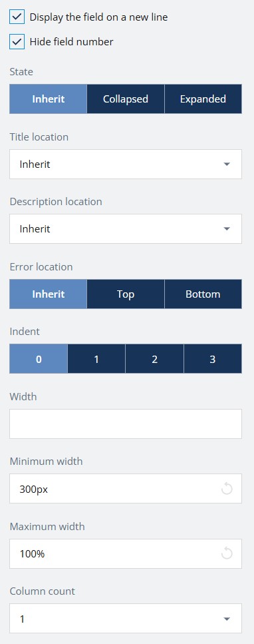Expand the Column count dropdown
Viewport: 254px width, 644px height.
tap(126, 619)
